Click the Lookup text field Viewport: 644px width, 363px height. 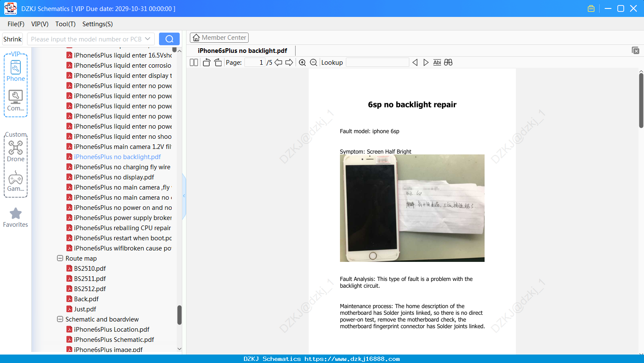tap(378, 63)
